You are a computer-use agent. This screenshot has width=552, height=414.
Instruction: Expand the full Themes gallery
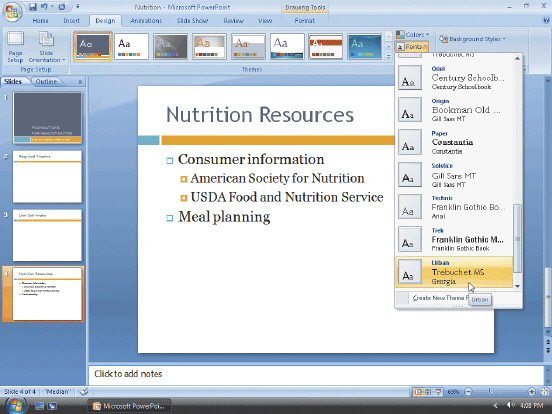tap(388, 56)
